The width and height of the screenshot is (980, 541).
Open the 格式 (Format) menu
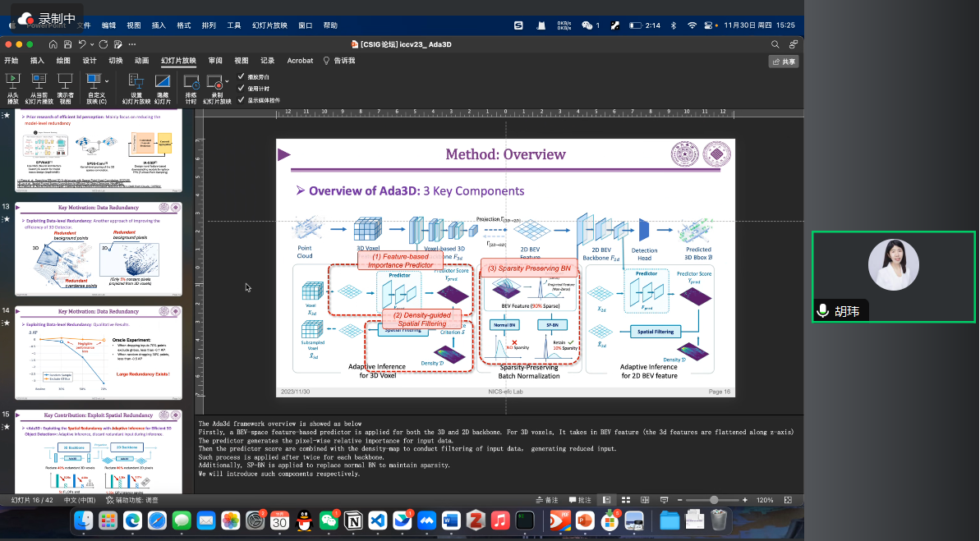click(x=184, y=25)
